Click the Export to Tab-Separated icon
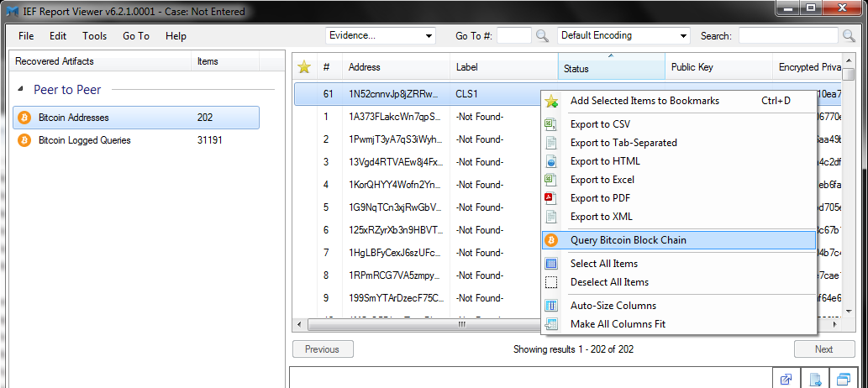This screenshot has height=388, width=868. (551, 143)
